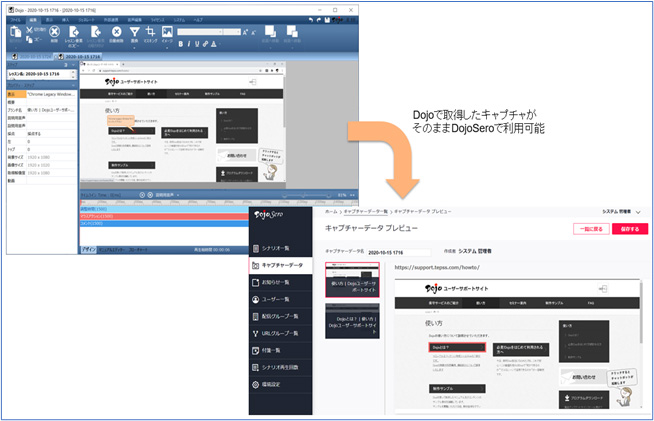Viewport: 654px width, 421px height.
Task: Click the hyperlink chain icon in format row
Action: click(x=205, y=44)
